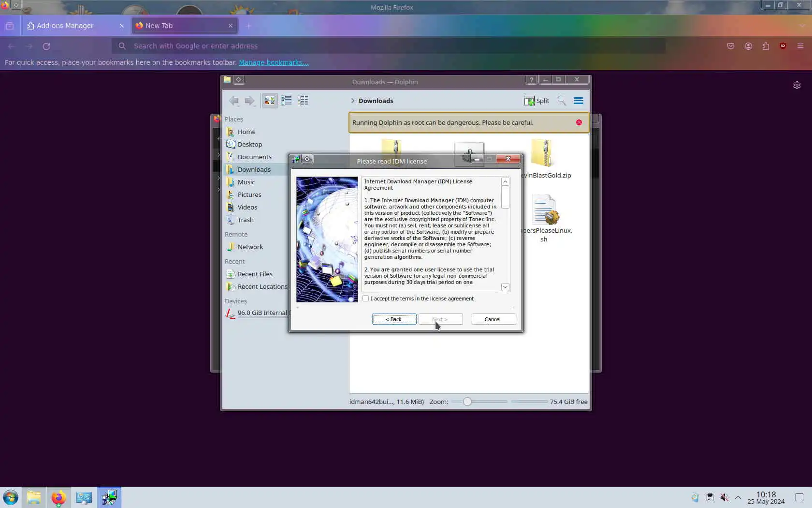Image resolution: width=812 pixels, height=508 pixels.
Task: Follow the Manage bookmarks link
Action: (274, 62)
